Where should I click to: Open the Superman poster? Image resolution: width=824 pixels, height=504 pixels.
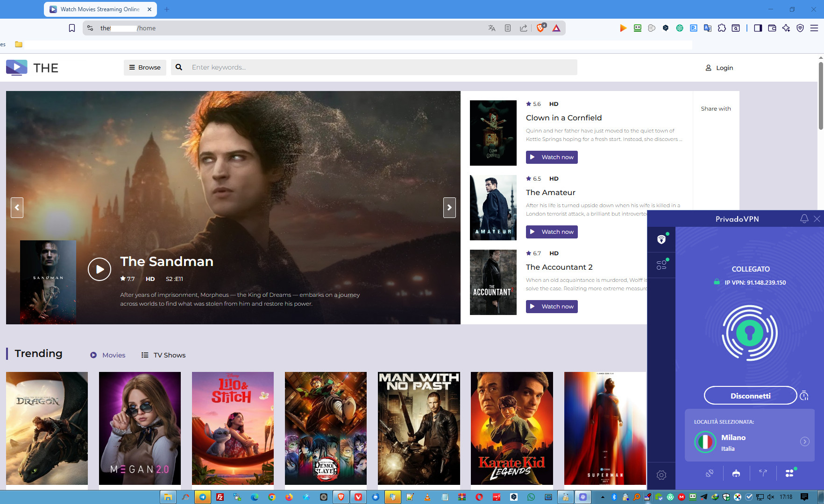605,428
